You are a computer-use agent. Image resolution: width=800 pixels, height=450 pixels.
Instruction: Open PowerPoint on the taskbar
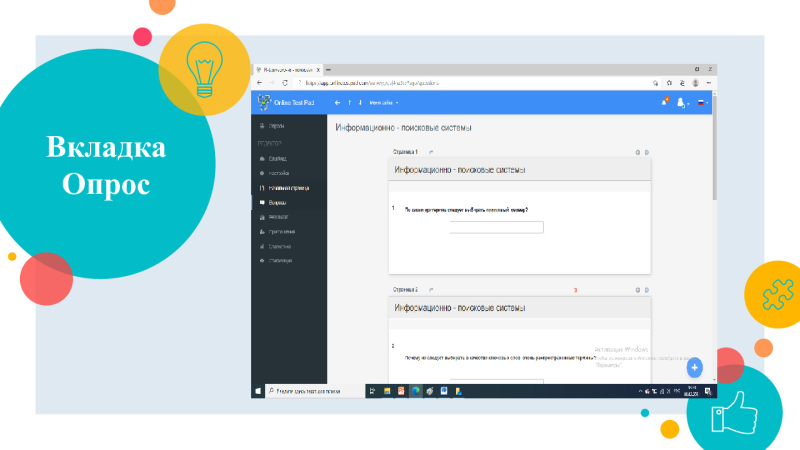(401, 391)
